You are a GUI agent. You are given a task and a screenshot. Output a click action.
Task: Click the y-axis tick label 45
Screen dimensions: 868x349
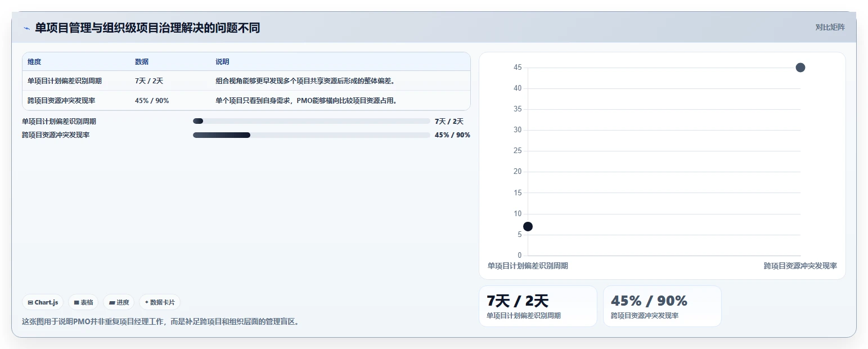(x=518, y=68)
